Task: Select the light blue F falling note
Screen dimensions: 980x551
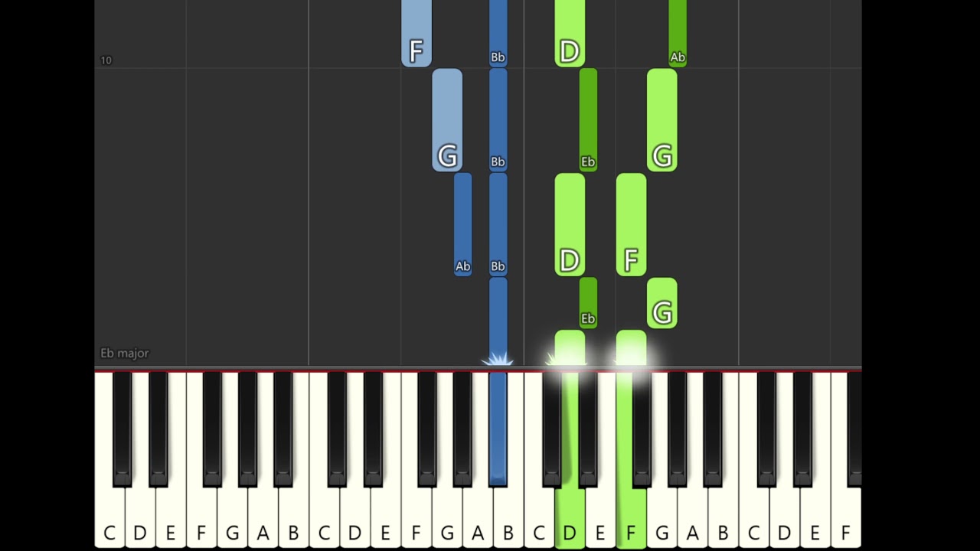Action: click(x=416, y=33)
